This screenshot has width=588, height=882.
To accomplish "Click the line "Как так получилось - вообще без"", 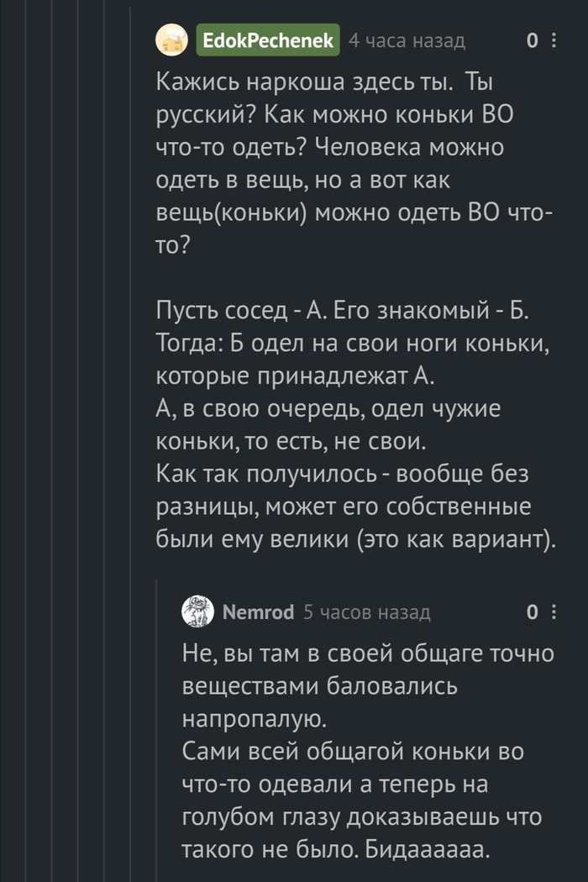I will click(343, 473).
